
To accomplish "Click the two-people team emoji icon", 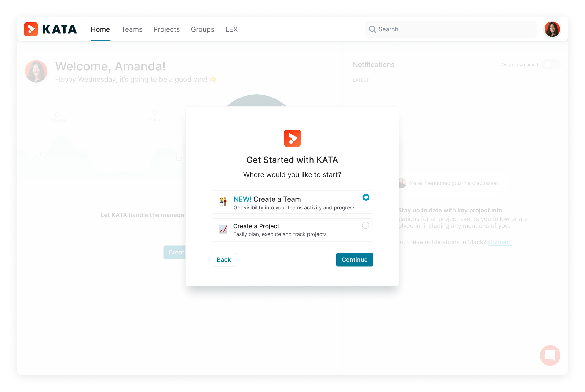I will 223,201.
